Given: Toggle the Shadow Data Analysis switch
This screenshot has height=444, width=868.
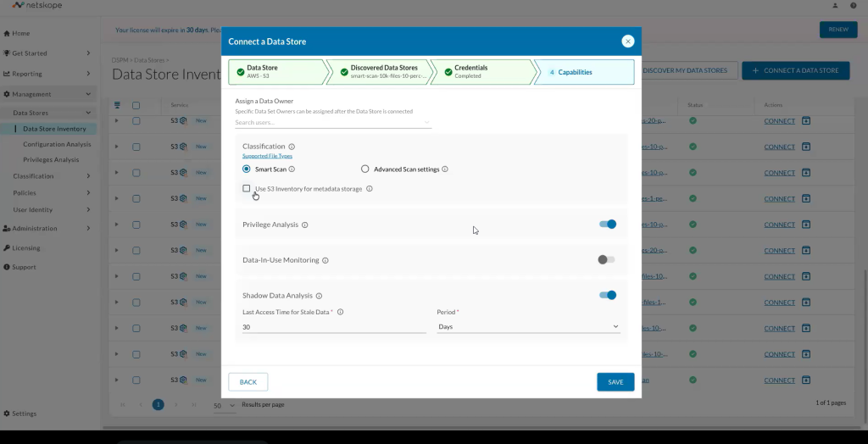Looking at the screenshot, I should pyautogui.click(x=607, y=295).
